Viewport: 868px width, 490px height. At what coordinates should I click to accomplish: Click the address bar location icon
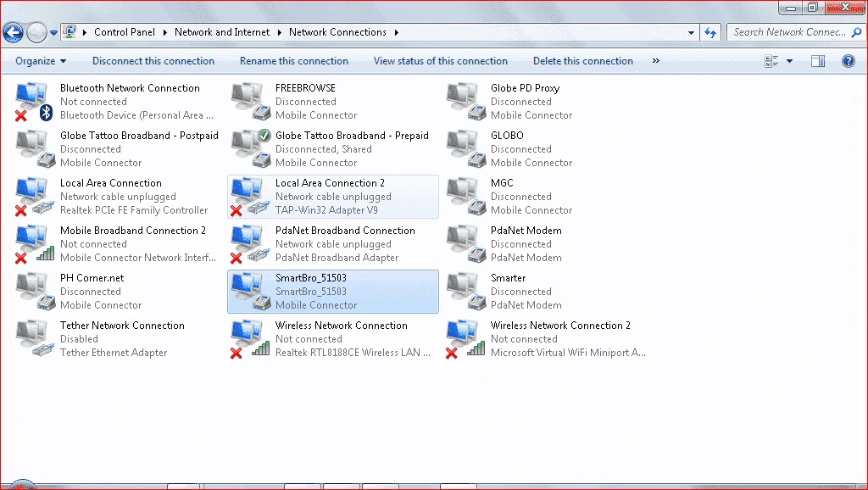[70, 32]
